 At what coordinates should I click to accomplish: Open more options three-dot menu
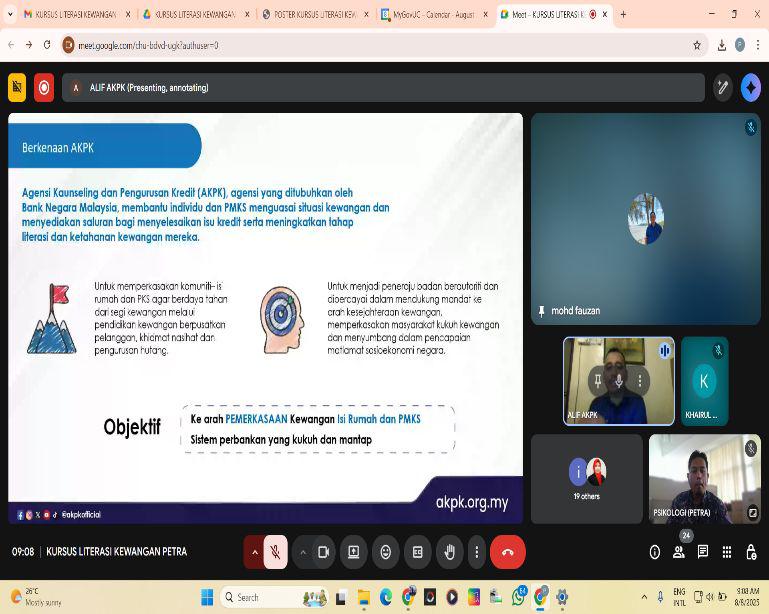click(x=477, y=552)
